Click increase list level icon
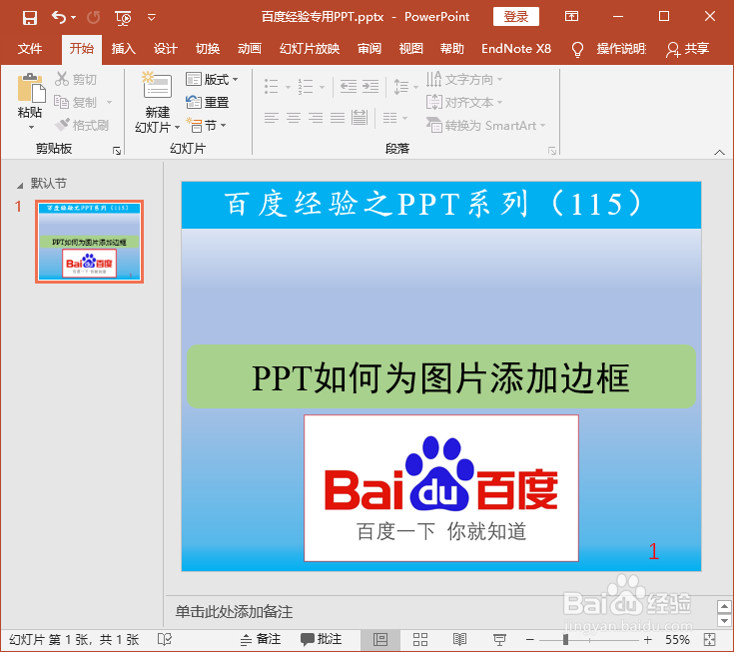This screenshot has width=734, height=652. point(370,87)
